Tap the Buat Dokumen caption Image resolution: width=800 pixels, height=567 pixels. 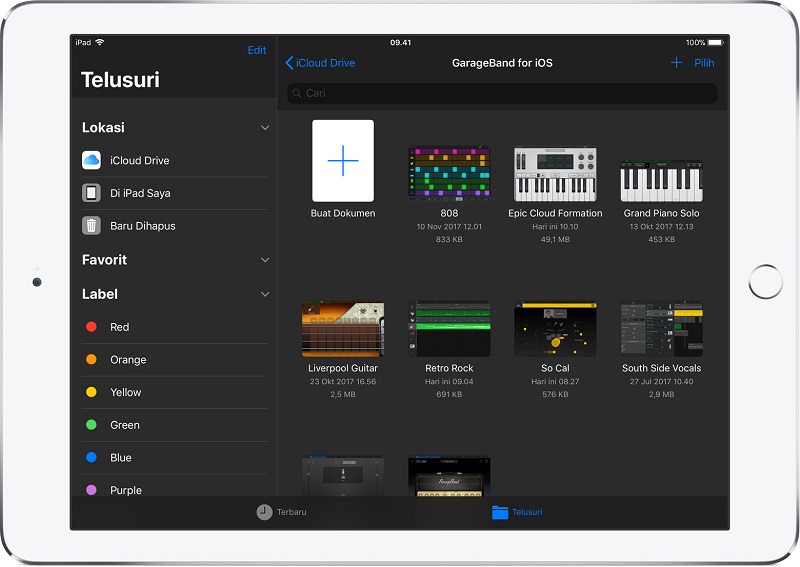coord(343,213)
